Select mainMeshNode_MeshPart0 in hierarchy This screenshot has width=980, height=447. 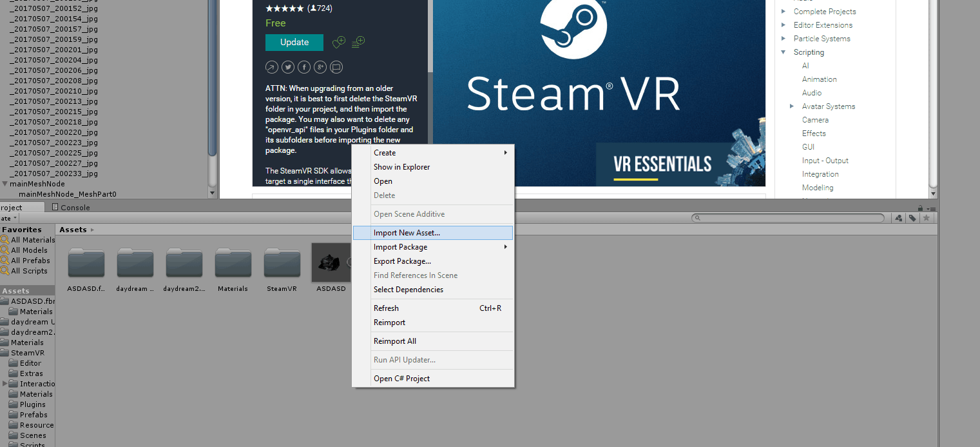pyautogui.click(x=67, y=194)
